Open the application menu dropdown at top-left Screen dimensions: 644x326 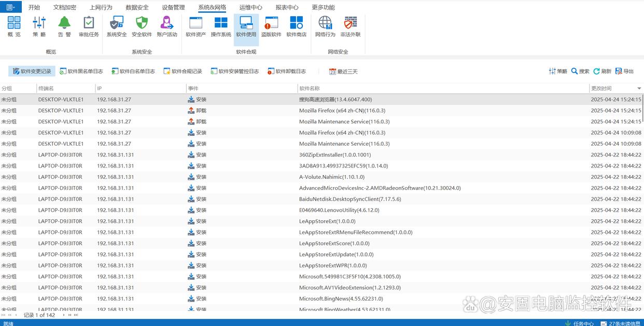point(10,7)
